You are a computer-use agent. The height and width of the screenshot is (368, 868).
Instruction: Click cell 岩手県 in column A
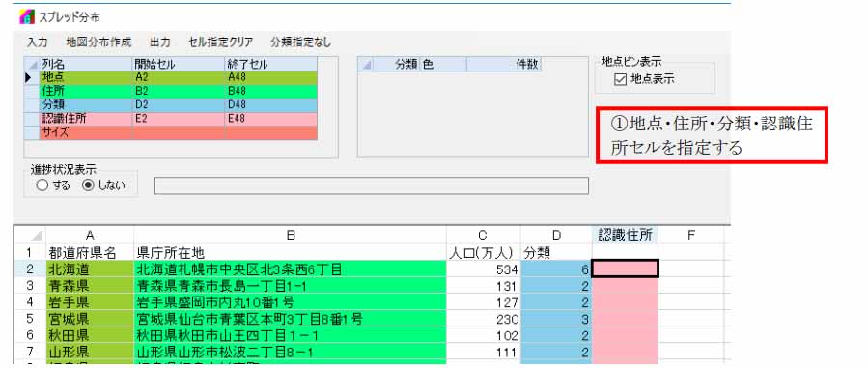coord(90,302)
